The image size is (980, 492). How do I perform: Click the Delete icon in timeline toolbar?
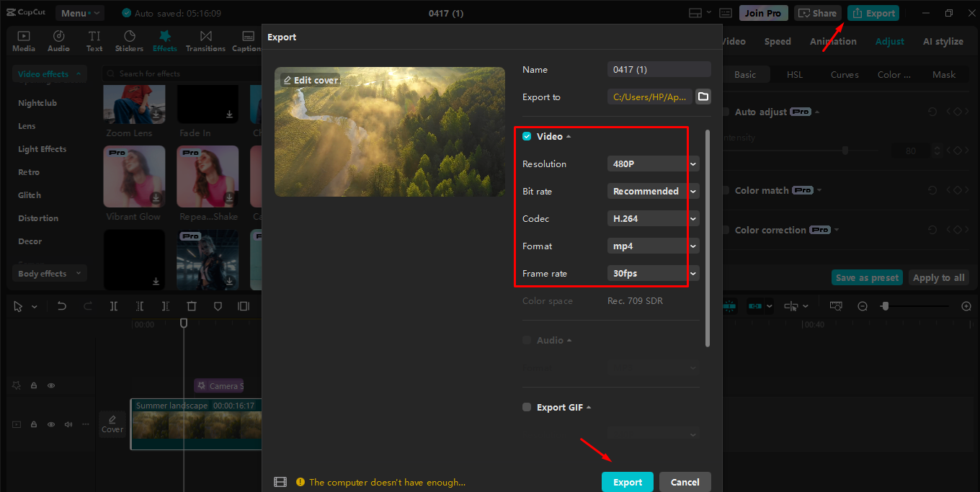pos(192,306)
